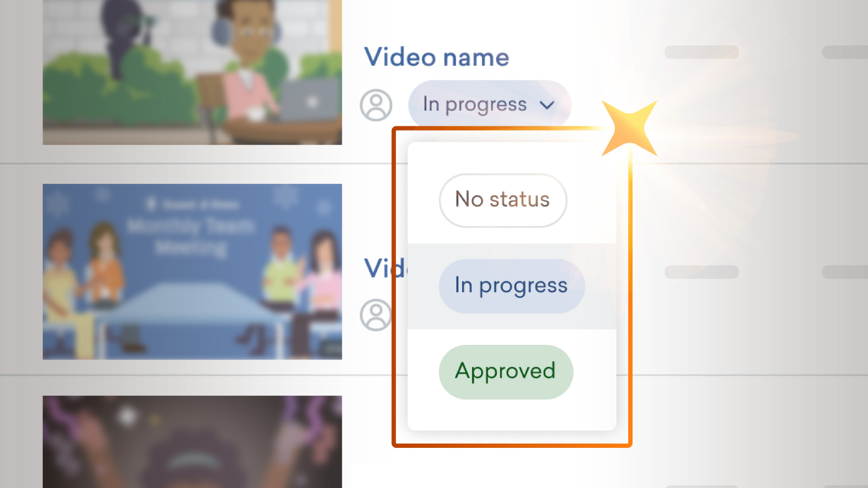Image resolution: width=868 pixels, height=488 pixels.
Task: Open the thumbnail of man with laptop
Action: 192,72
